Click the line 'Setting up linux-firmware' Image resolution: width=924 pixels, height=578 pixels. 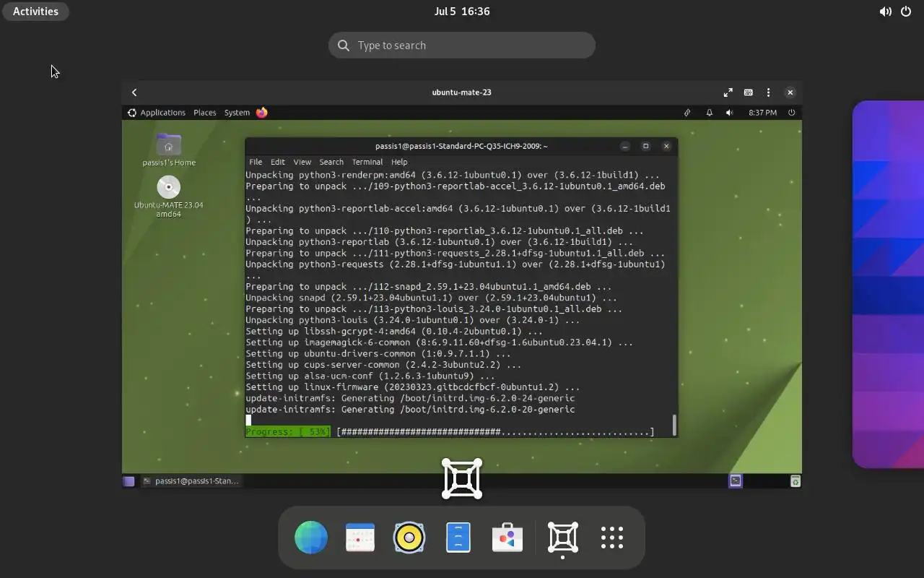(412, 387)
